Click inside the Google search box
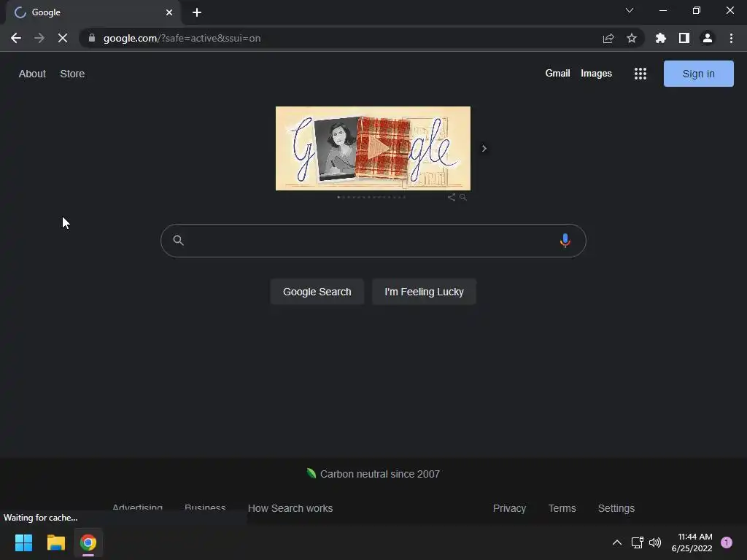Image resolution: width=747 pixels, height=560 pixels. tap(373, 241)
